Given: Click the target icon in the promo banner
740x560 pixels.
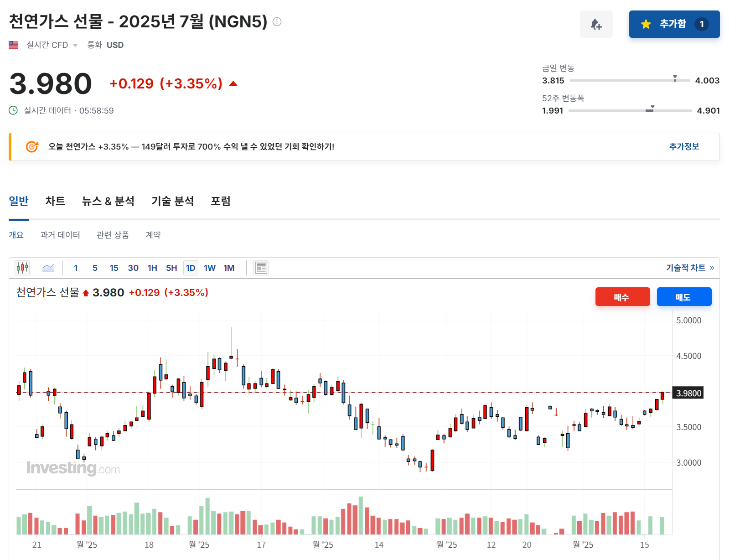Looking at the screenshot, I should pos(31,146).
